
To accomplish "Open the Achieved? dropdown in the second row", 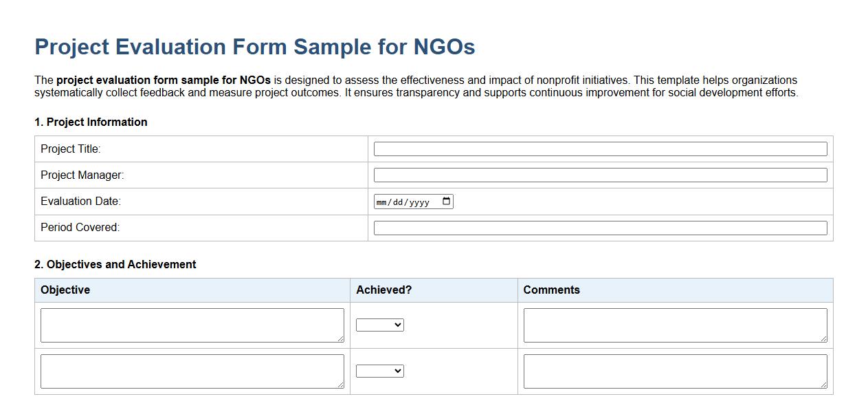I will tap(379, 370).
